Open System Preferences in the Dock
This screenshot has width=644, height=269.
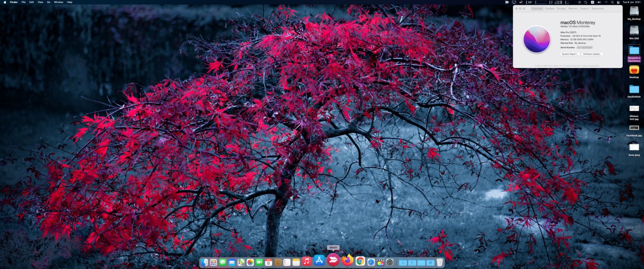pos(390,262)
